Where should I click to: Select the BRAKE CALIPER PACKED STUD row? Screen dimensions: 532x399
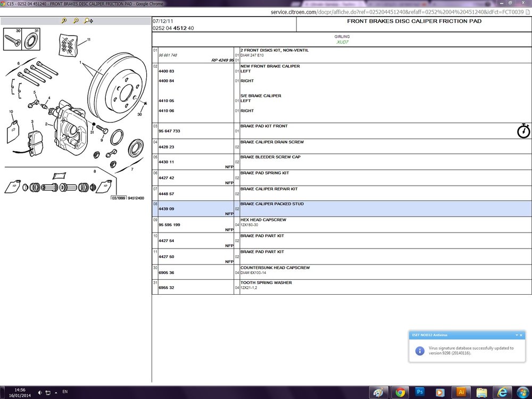342,209
